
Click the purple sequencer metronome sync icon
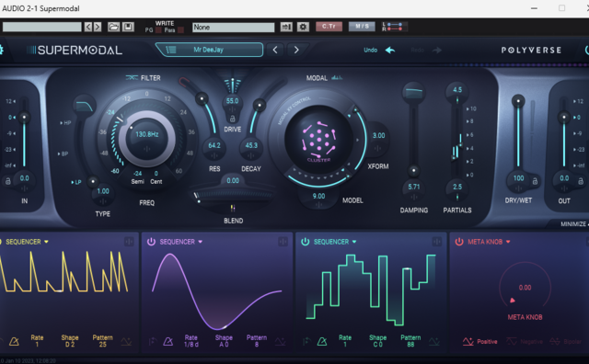[x=167, y=342]
